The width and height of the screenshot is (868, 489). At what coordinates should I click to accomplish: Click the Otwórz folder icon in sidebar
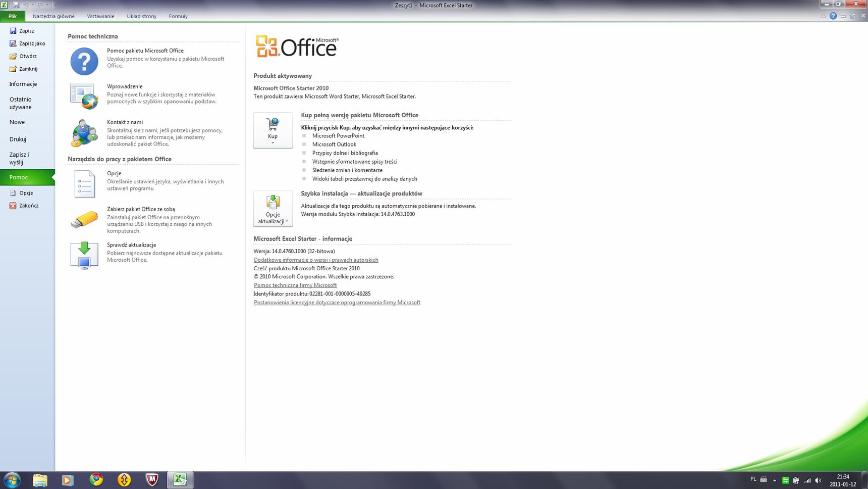click(13, 56)
